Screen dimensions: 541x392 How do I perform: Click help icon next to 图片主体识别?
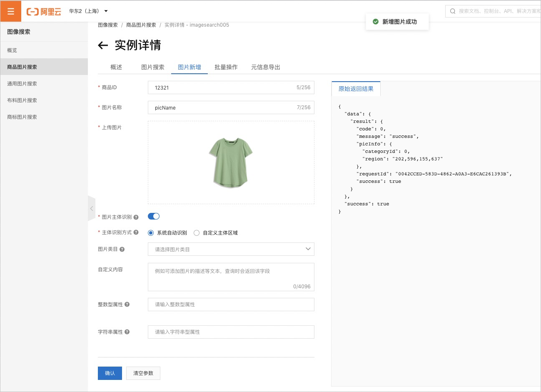click(136, 217)
